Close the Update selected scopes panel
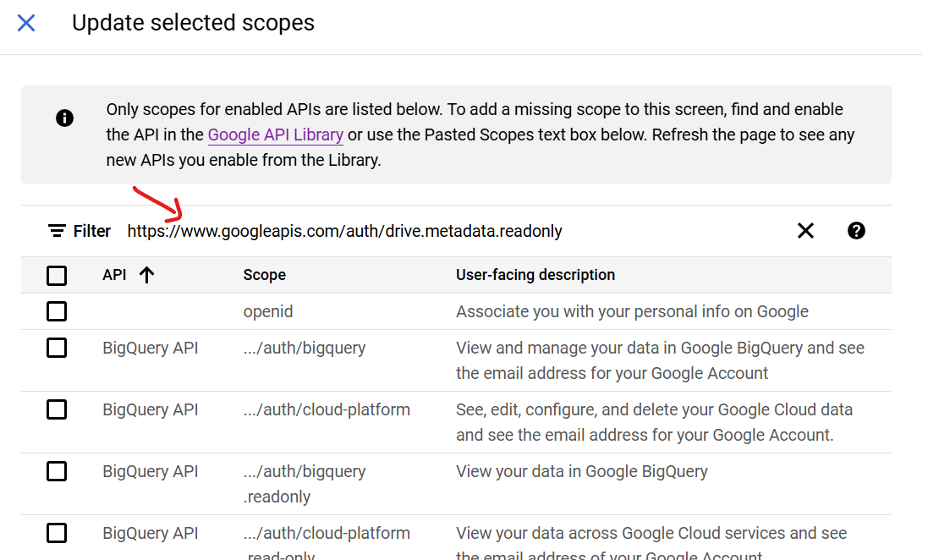The height and width of the screenshot is (560, 928). 26,23
